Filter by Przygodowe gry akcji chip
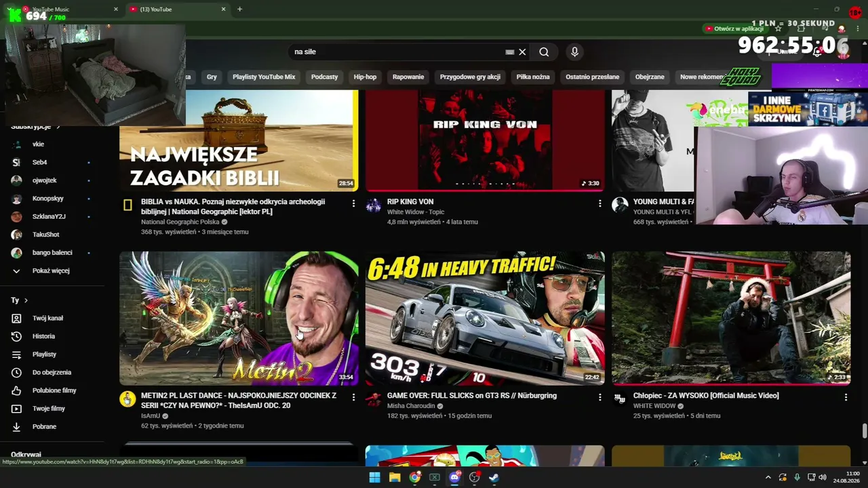 coord(470,77)
